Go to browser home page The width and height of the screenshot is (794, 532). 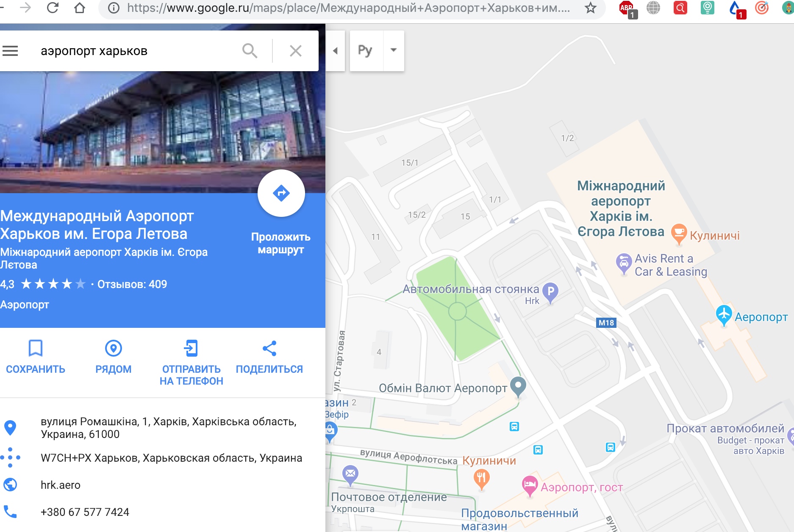[80, 8]
